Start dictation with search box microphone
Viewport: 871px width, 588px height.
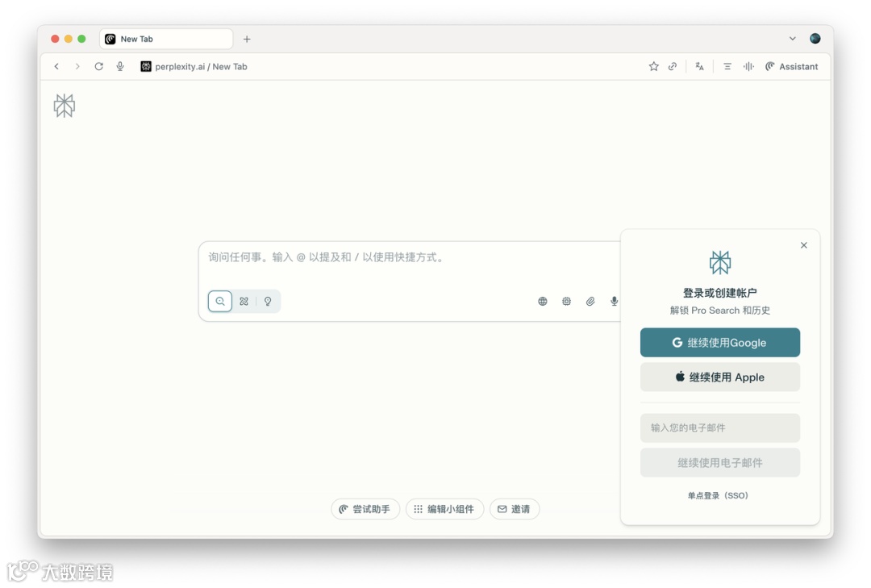coord(614,301)
